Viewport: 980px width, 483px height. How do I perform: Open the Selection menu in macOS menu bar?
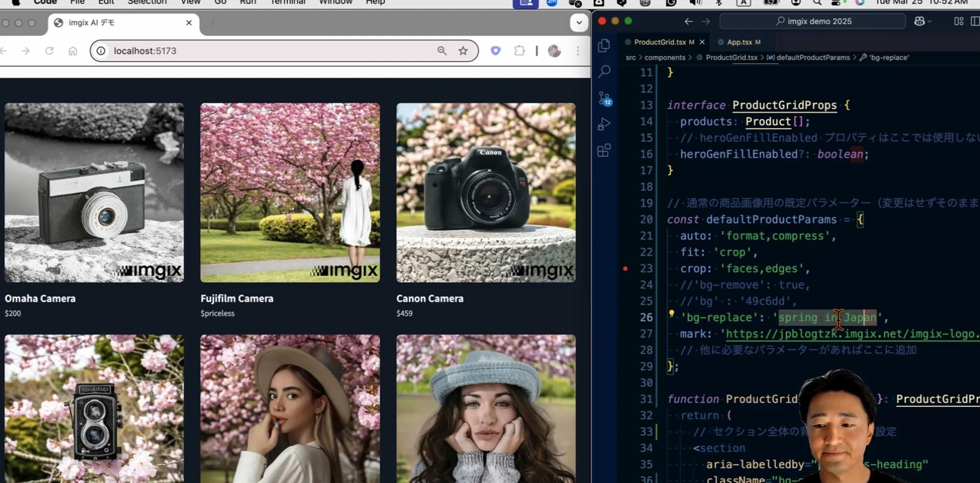coord(147,3)
